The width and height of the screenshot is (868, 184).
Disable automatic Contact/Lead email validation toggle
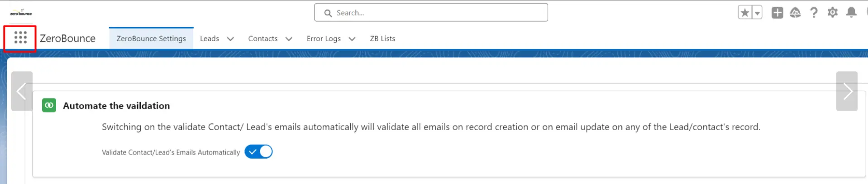click(x=258, y=152)
